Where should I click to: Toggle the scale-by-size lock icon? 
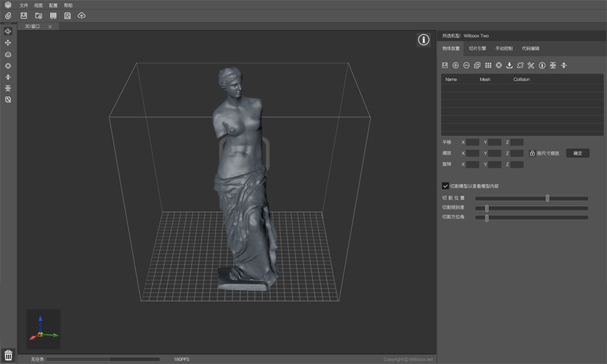click(x=532, y=153)
